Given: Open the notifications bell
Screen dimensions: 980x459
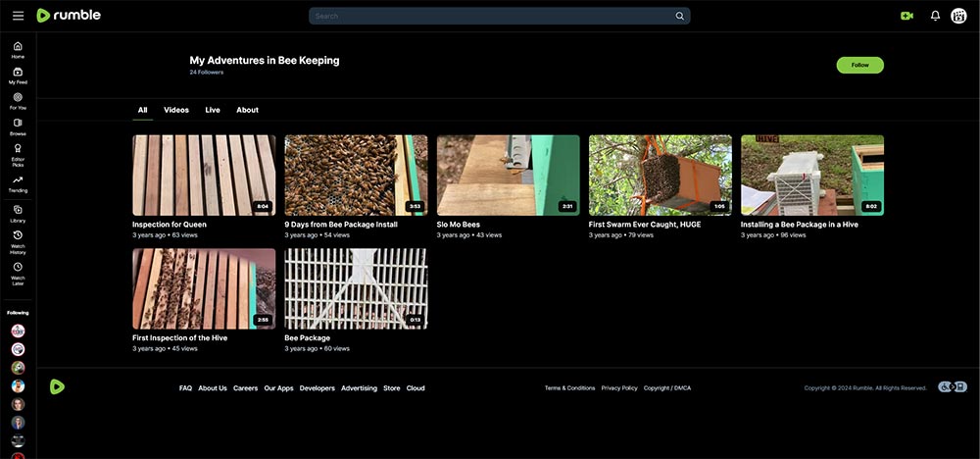Looking at the screenshot, I should pos(935,16).
